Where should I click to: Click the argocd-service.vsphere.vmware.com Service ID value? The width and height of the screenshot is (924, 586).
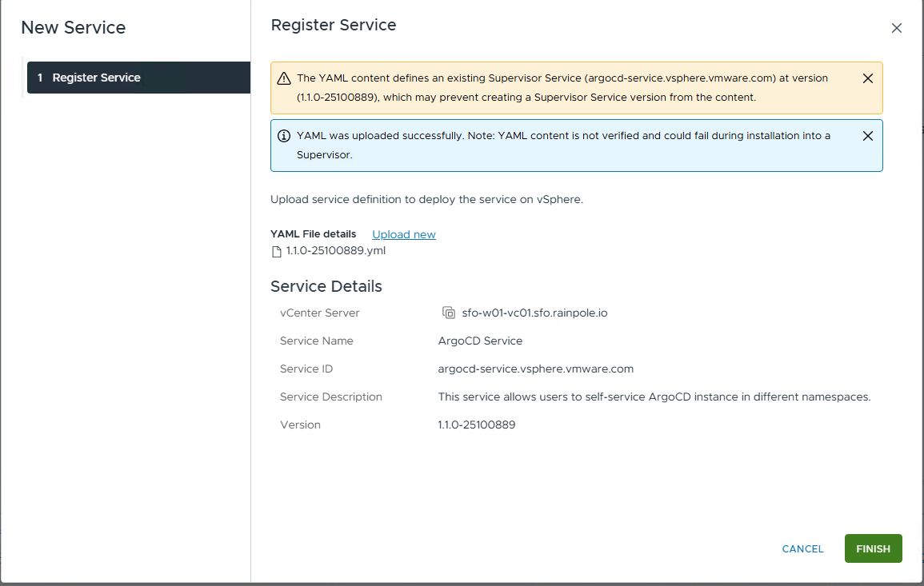click(535, 369)
